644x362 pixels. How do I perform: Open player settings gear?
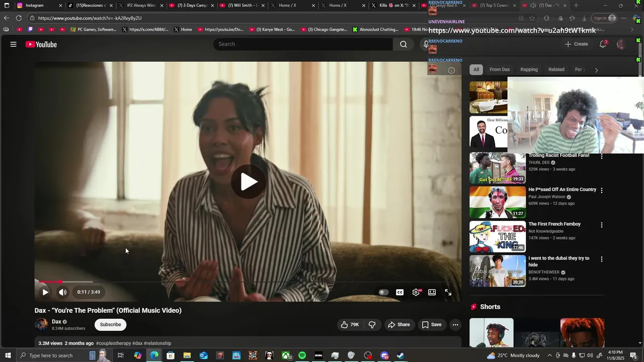(x=416, y=292)
